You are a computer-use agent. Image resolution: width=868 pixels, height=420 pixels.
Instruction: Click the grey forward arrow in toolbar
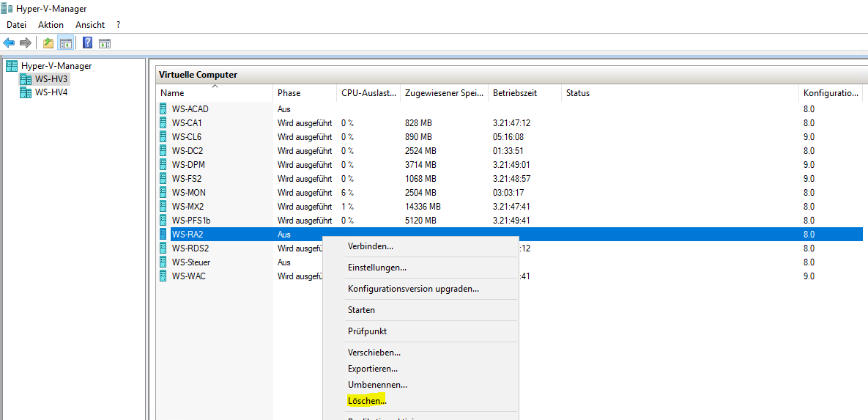coord(25,43)
